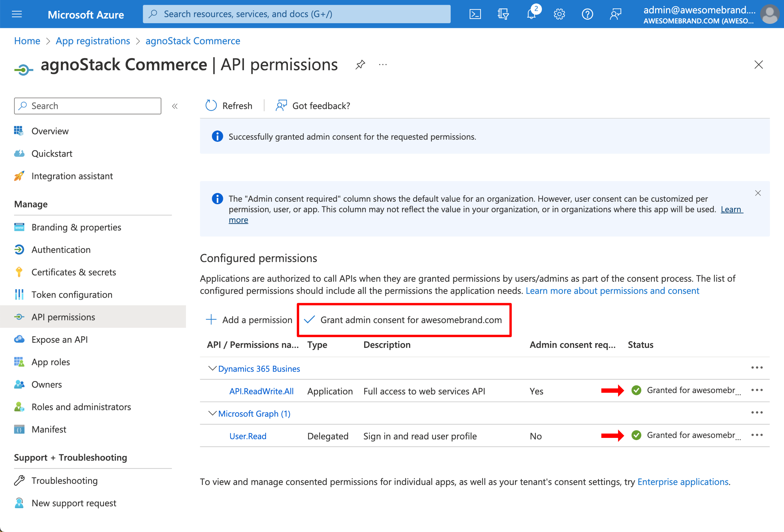Open options menu for User.Read row
This screenshot has width=784, height=532.
[x=757, y=435]
